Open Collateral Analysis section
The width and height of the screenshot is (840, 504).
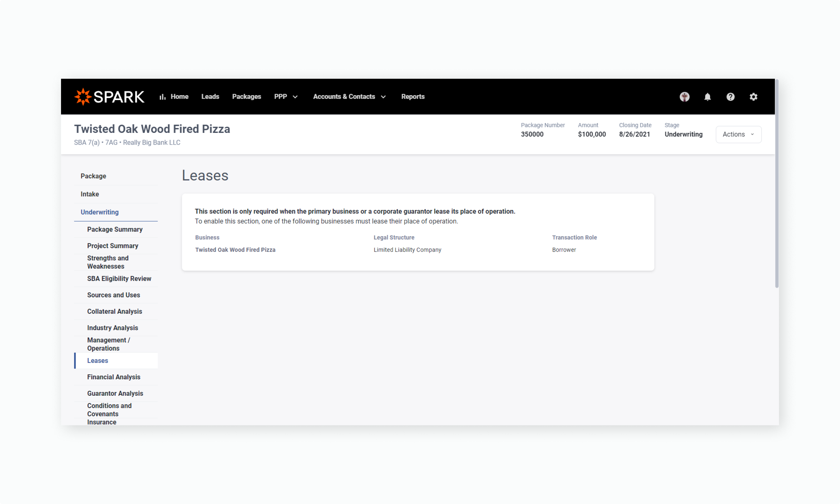(116, 311)
